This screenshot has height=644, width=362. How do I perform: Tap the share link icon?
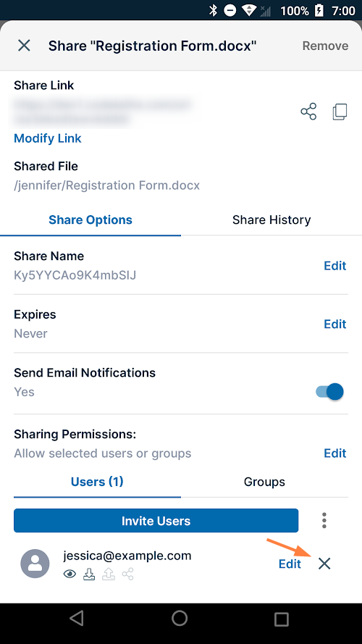308,112
